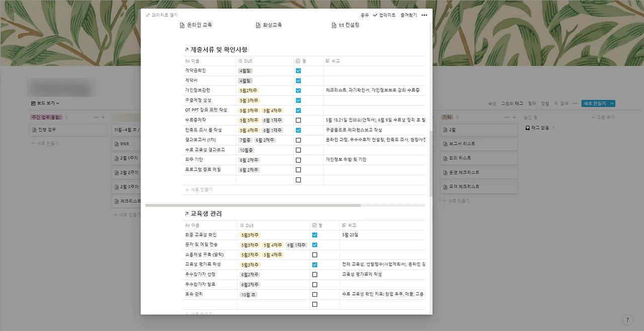Check the 후속 관리 row checkbox
Image resolution: width=644 pixels, height=331 pixels.
click(315, 295)
